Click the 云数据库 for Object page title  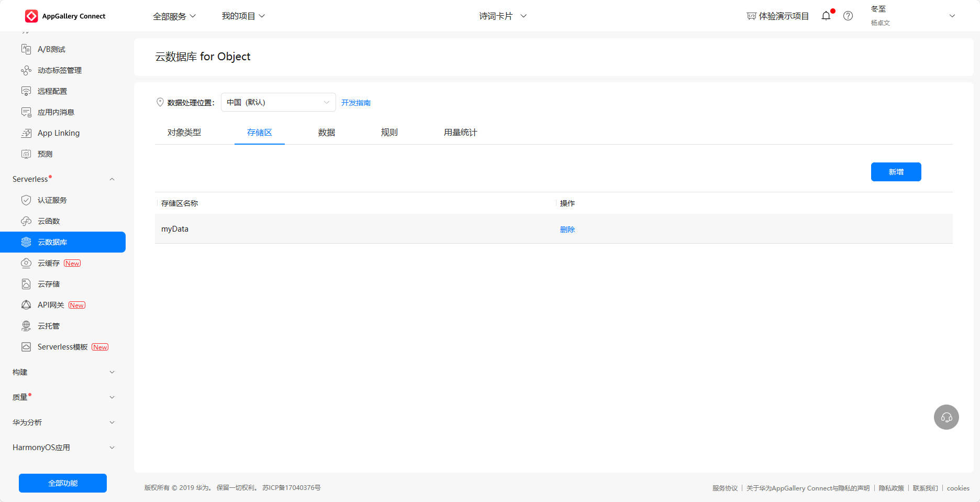pyautogui.click(x=203, y=57)
